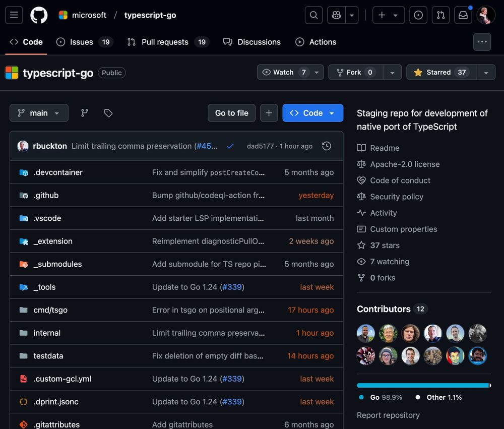The height and width of the screenshot is (429, 504).
Task: Open the create new plus menu
Action: tap(388, 15)
